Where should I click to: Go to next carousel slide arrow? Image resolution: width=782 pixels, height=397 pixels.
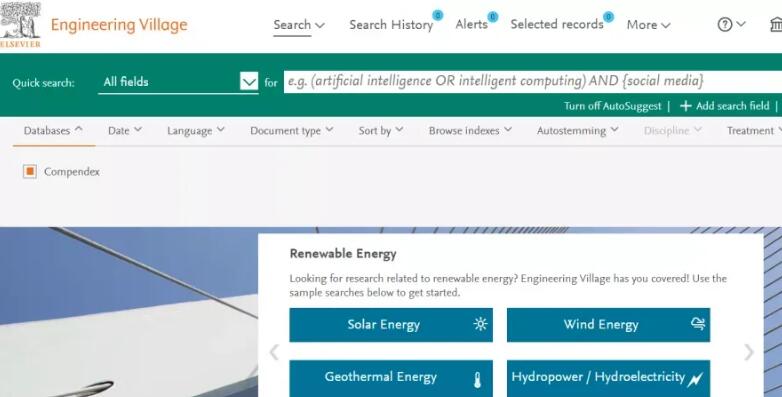click(x=749, y=352)
